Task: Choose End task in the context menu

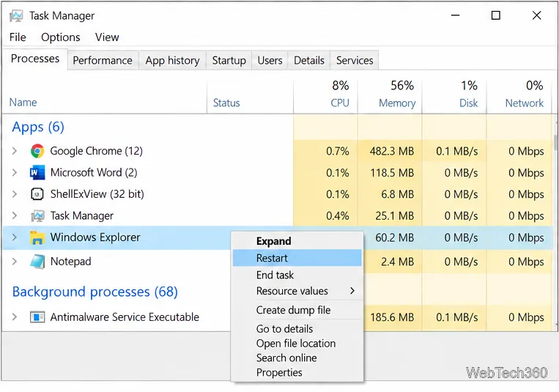Action: click(x=297, y=275)
